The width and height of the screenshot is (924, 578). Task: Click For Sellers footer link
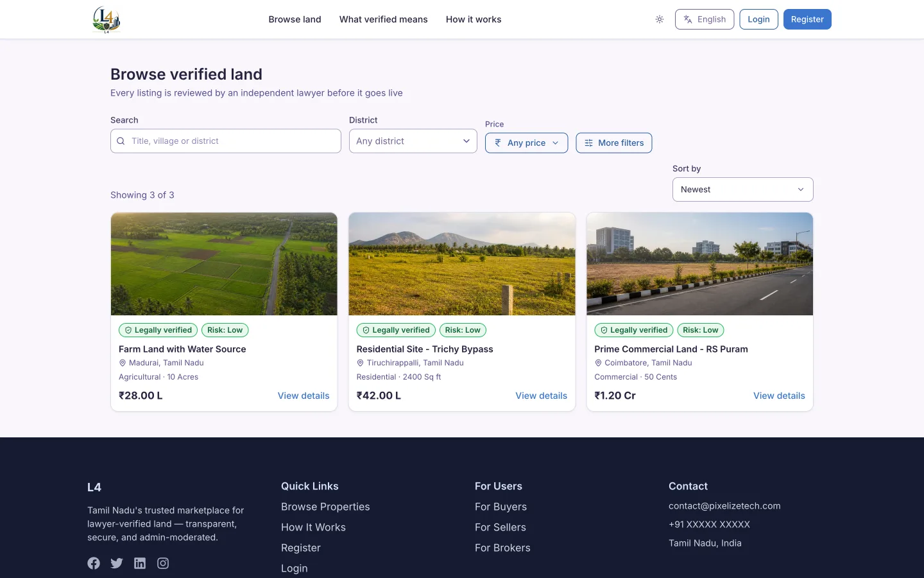pos(501,527)
